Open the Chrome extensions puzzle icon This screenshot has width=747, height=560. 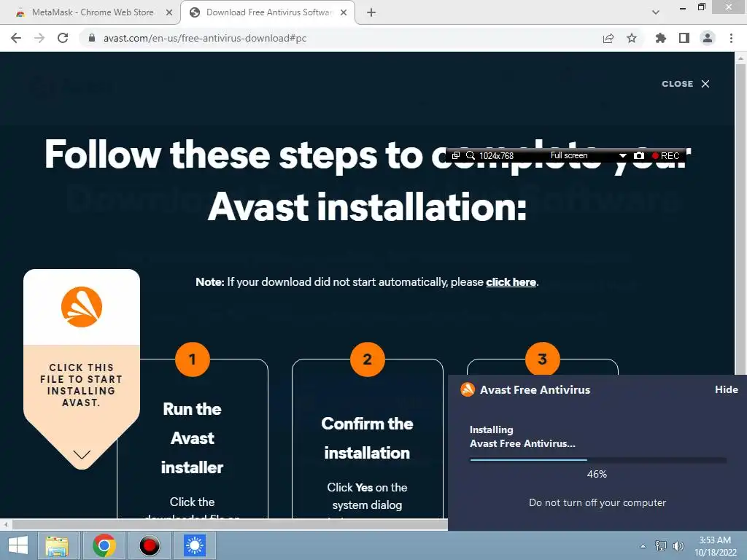coord(660,38)
